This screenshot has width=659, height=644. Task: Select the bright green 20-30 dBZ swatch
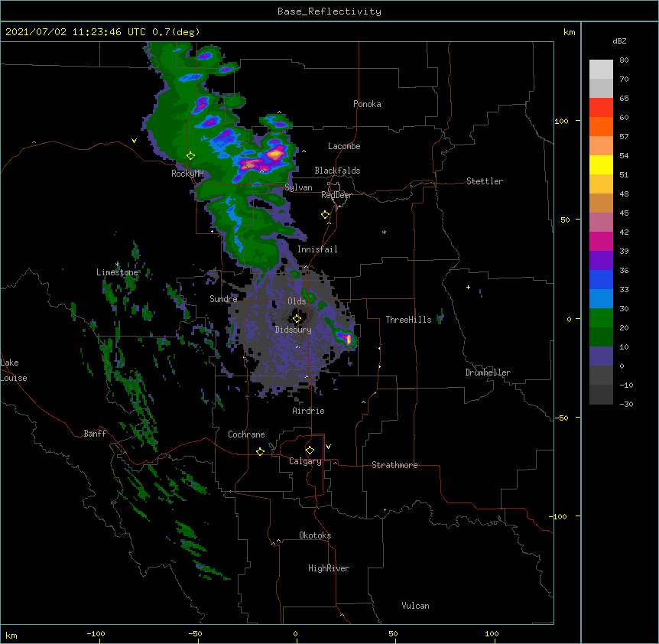coord(601,318)
